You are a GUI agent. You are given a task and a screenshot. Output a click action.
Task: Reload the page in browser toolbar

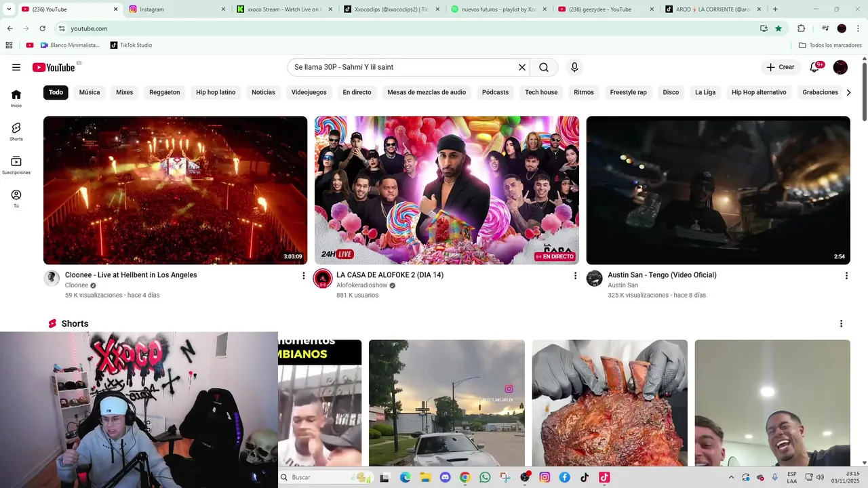(x=43, y=28)
